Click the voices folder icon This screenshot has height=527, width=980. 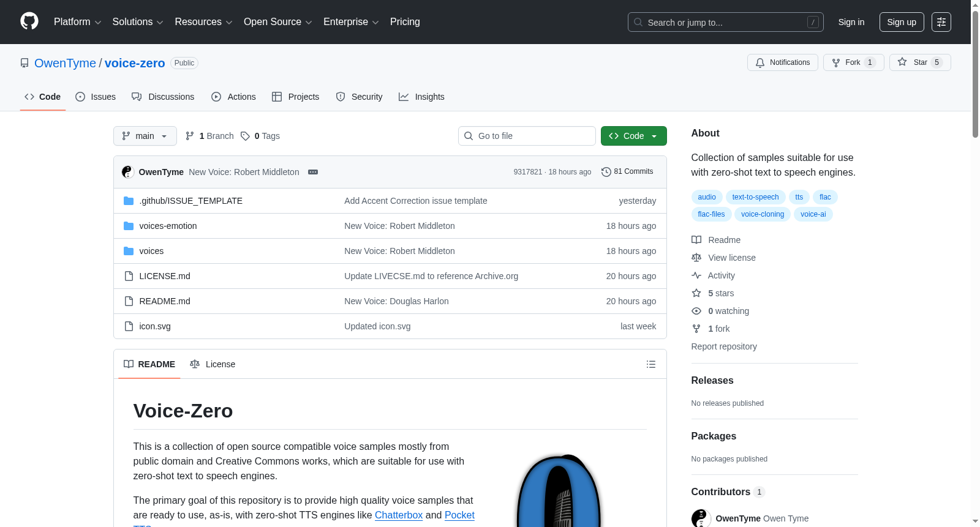(x=129, y=251)
